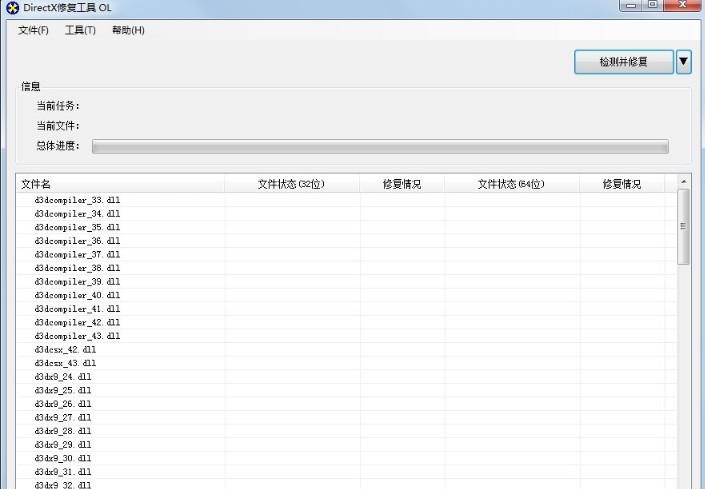Select row d3dcompiler_39.dll

(x=347, y=281)
